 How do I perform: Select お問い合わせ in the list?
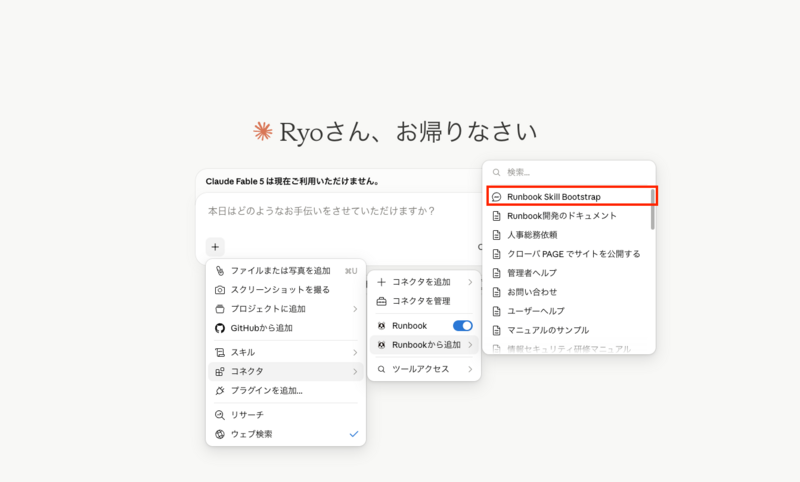(568, 292)
